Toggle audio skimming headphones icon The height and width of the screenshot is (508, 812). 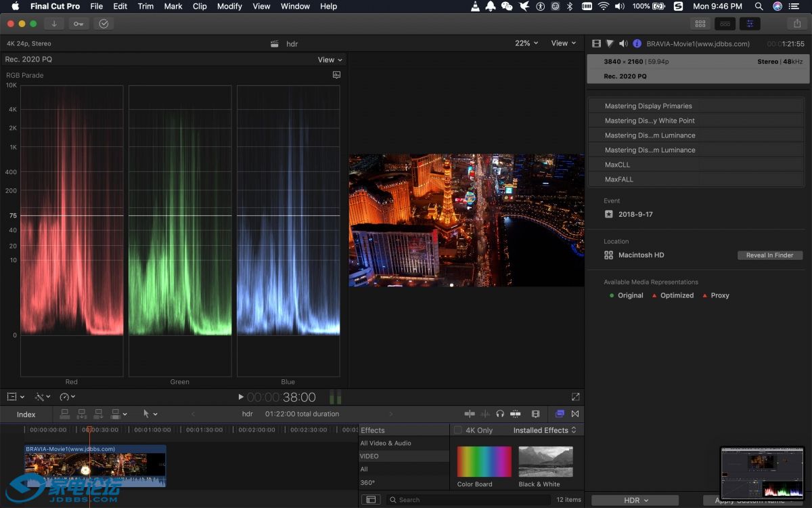point(500,414)
